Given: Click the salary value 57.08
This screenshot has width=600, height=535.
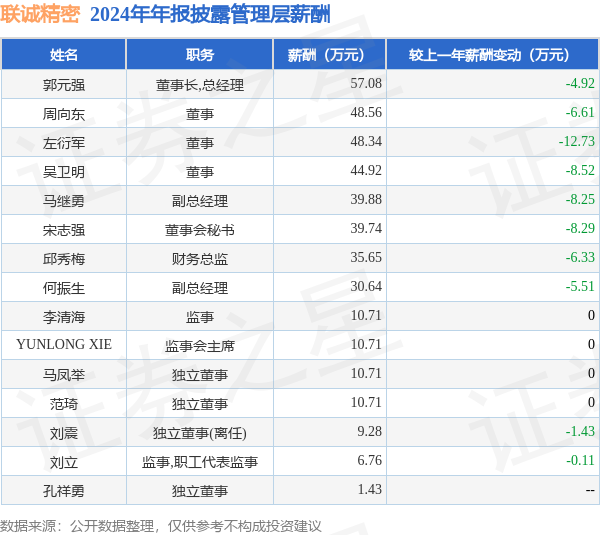Looking at the screenshot, I should click(366, 83).
